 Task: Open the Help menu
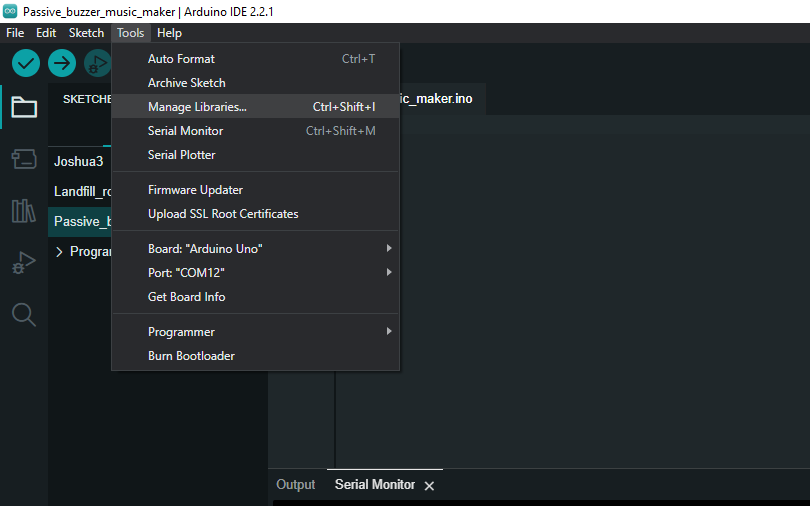(x=169, y=33)
